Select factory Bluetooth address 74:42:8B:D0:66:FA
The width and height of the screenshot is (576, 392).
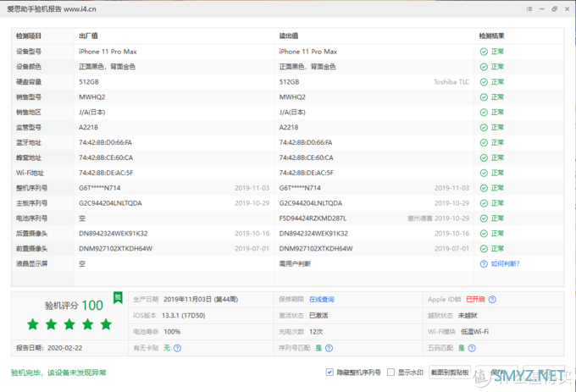click(x=105, y=143)
